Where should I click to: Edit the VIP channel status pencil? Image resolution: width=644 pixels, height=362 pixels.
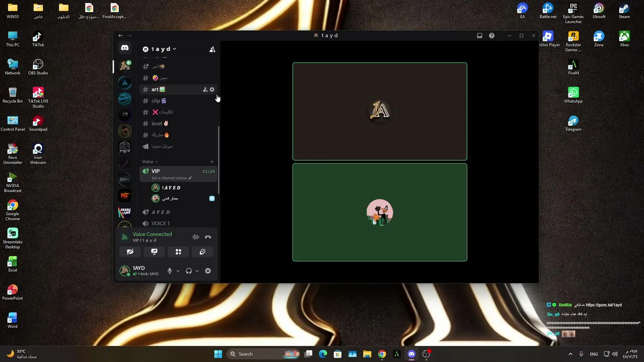click(x=190, y=178)
